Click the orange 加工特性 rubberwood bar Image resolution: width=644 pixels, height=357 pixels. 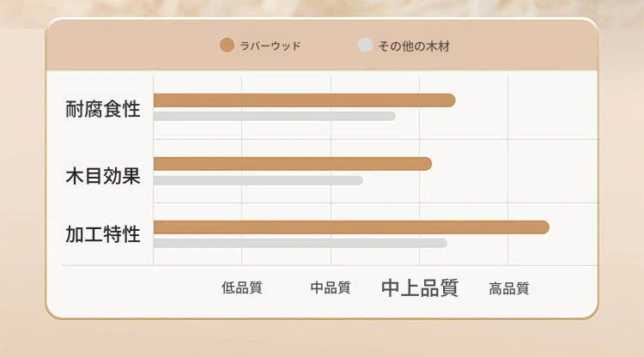click(x=351, y=227)
